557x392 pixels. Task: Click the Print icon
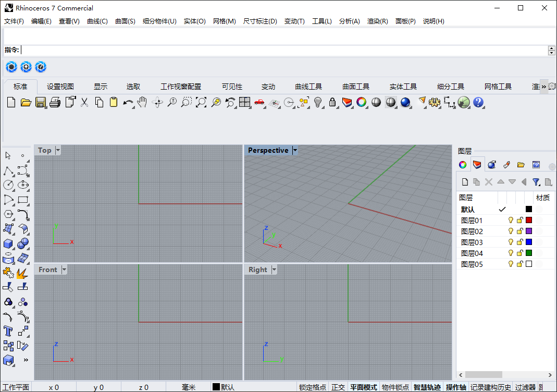point(55,102)
